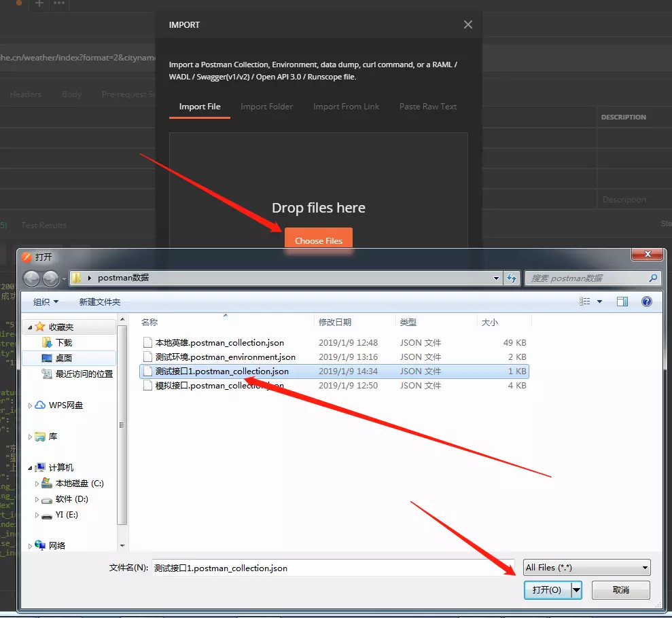This screenshot has width=672, height=618.
Task: Click the postman数据 folder in address bar
Action: coord(123,278)
